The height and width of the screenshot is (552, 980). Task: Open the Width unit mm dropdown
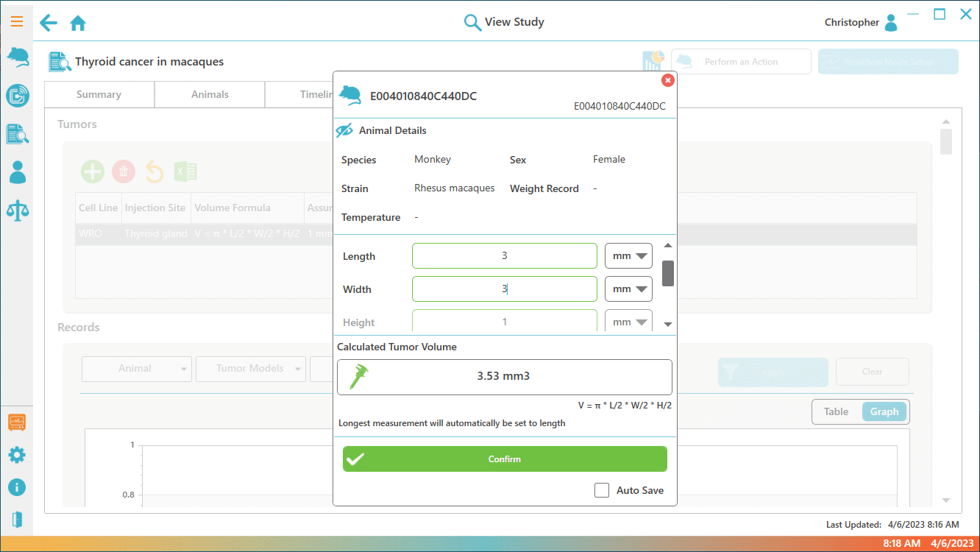tap(628, 289)
